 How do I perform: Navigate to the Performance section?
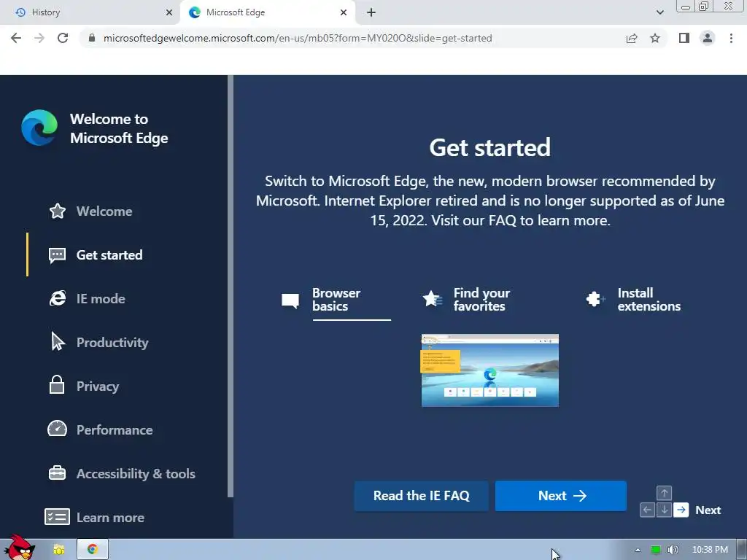click(x=115, y=430)
